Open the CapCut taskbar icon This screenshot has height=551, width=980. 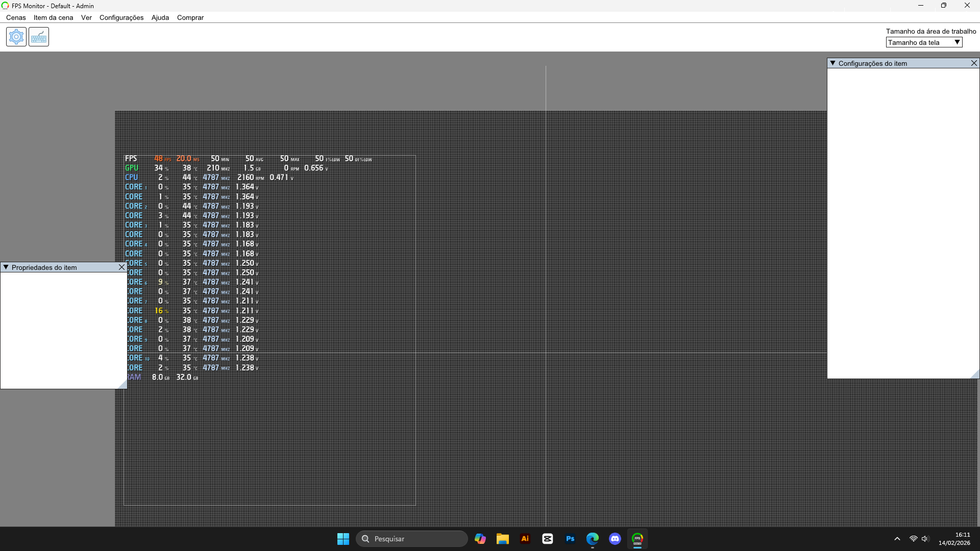pyautogui.click(x=548, y=539)
